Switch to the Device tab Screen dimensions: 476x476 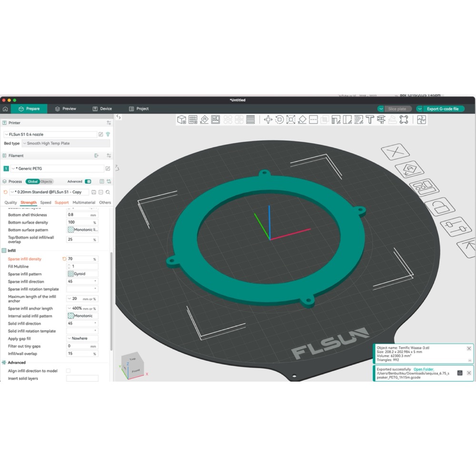tap(102, 109)
